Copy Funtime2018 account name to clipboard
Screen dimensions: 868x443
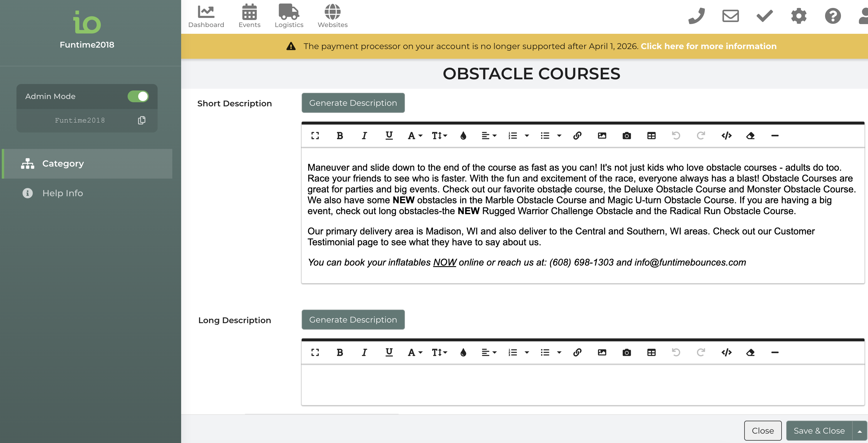pyautogui.click(x=141, y=120)
